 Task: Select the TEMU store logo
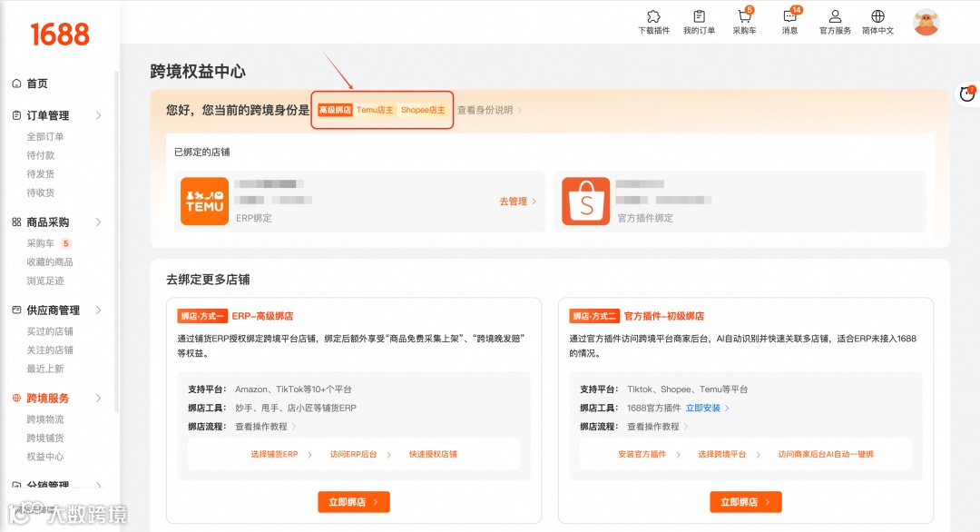(x=204, y=202)
